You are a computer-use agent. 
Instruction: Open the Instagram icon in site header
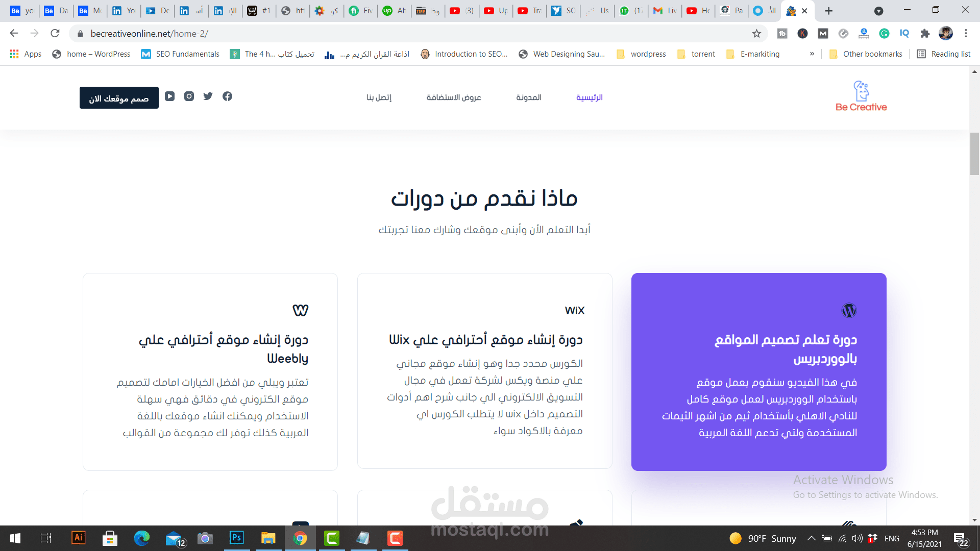point(189,96)
